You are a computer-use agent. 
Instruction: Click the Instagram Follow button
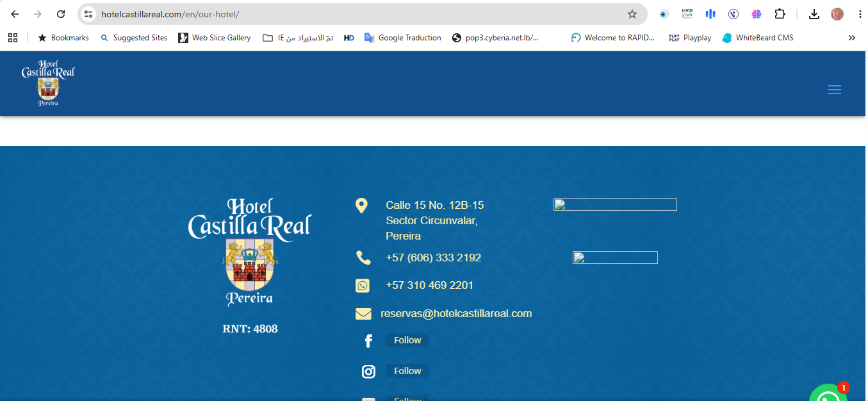(407, 371)
